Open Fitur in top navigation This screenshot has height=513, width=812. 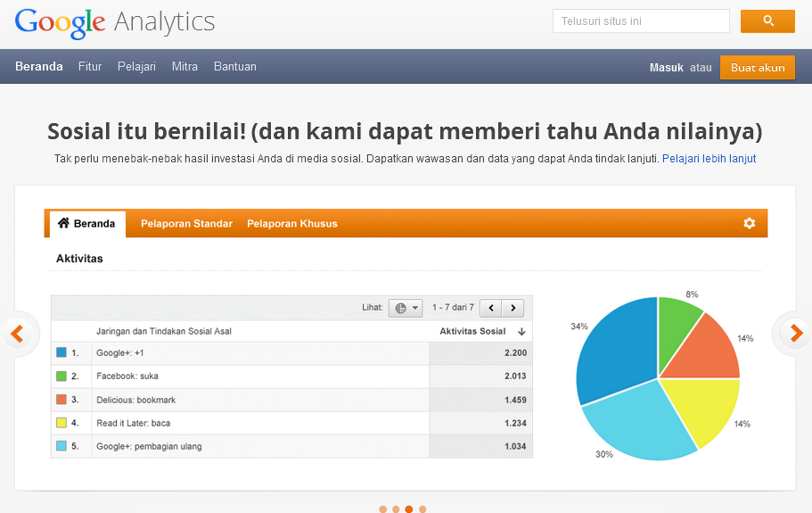[90, 66]
